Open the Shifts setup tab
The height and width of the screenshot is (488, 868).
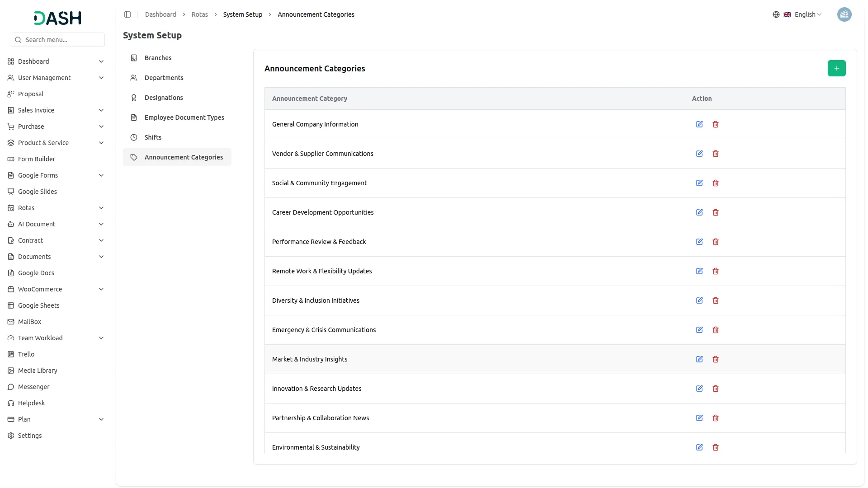point(153,137)
